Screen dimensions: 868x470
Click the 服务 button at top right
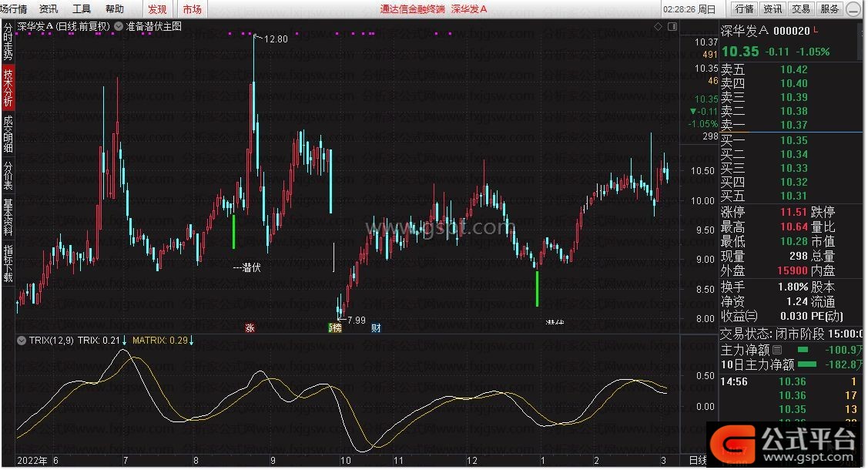[829, 8]
